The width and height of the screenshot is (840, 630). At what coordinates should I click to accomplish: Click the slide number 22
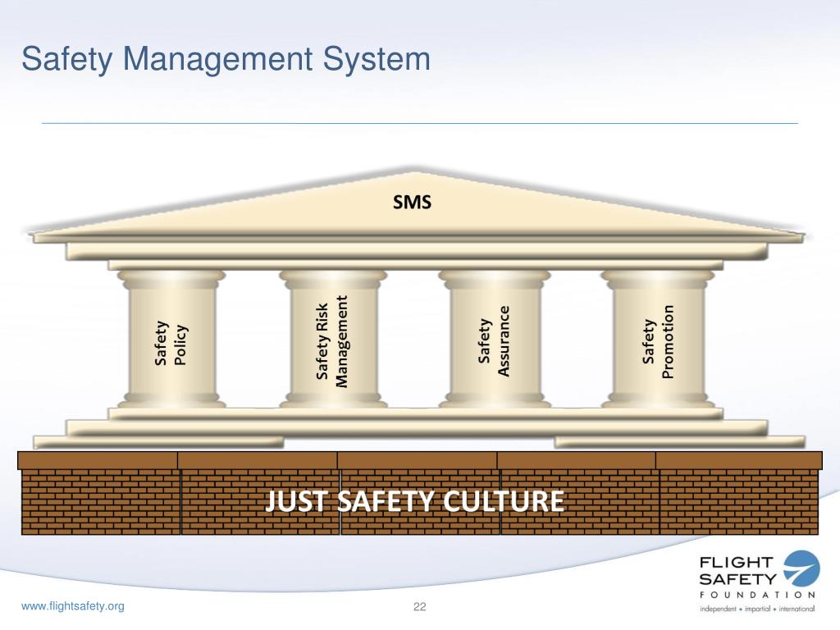(420, 606)
